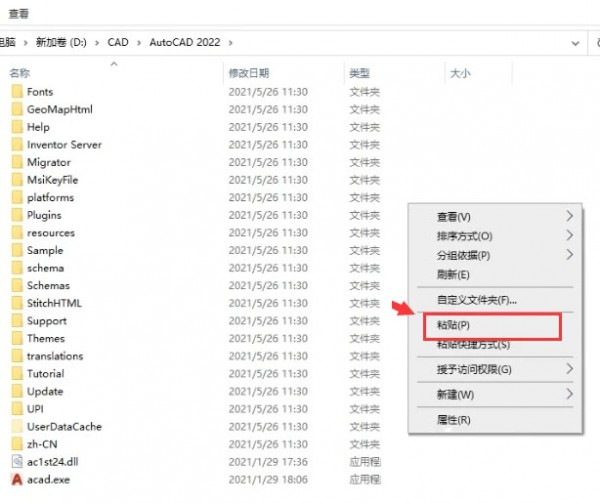Click the Inventor Server folder icon

[17, 145]
